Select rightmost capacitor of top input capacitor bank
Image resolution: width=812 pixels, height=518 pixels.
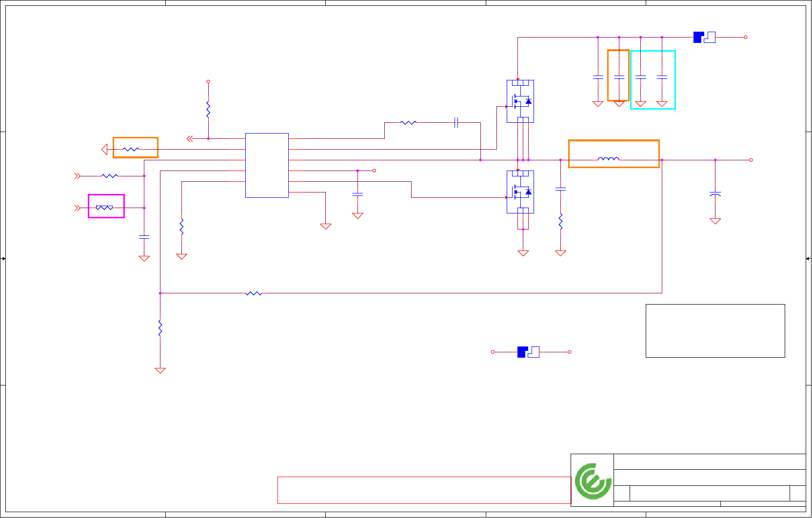coord(662,77)
